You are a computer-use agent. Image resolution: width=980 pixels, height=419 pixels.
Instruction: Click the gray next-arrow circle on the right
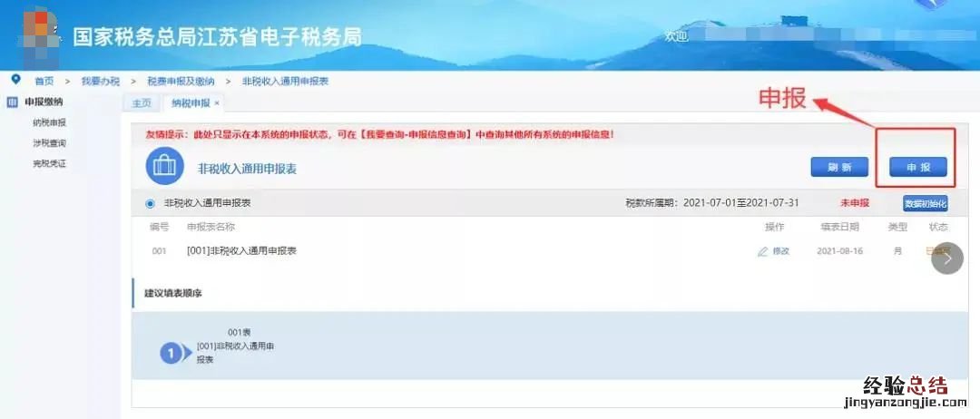coord(946,258)
